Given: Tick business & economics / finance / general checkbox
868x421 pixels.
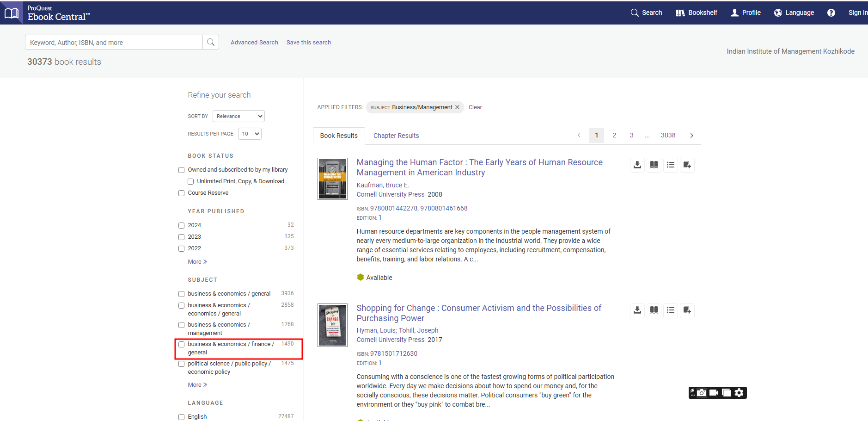Looking at the screenshot, I should click(x=182, y=344).
